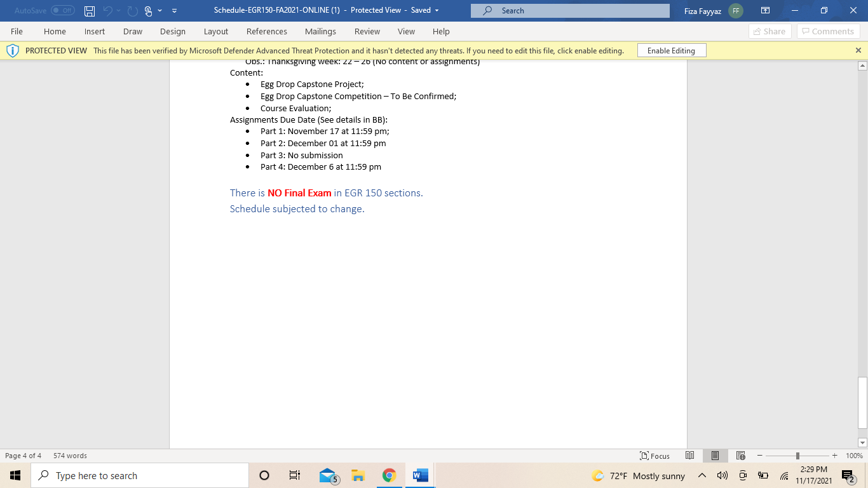The height and width of the screenshot is (488, 868).
Task: Click the 574 words count indicator
Action: click(x=70, y=456)
